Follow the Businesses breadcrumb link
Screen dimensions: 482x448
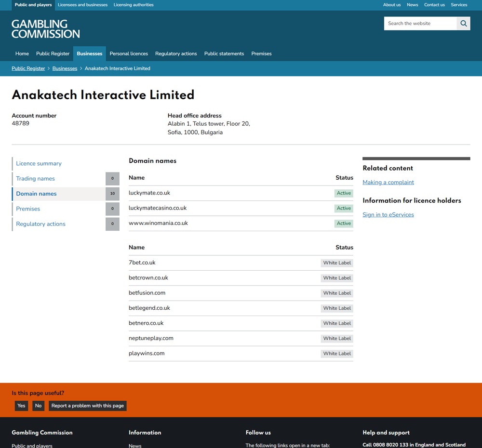coord(65,68)
